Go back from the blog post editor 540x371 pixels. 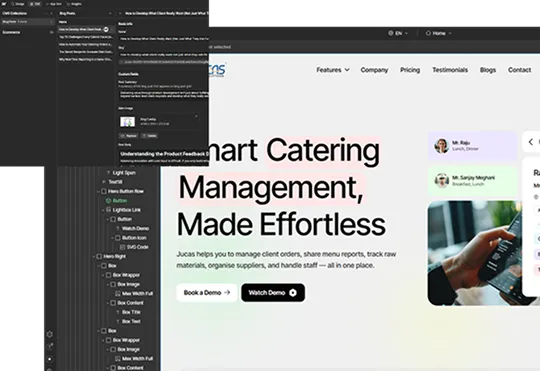120,13
